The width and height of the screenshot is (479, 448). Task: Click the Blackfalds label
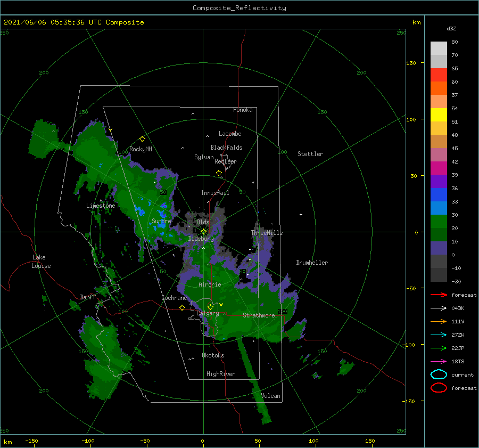[226, 148]
